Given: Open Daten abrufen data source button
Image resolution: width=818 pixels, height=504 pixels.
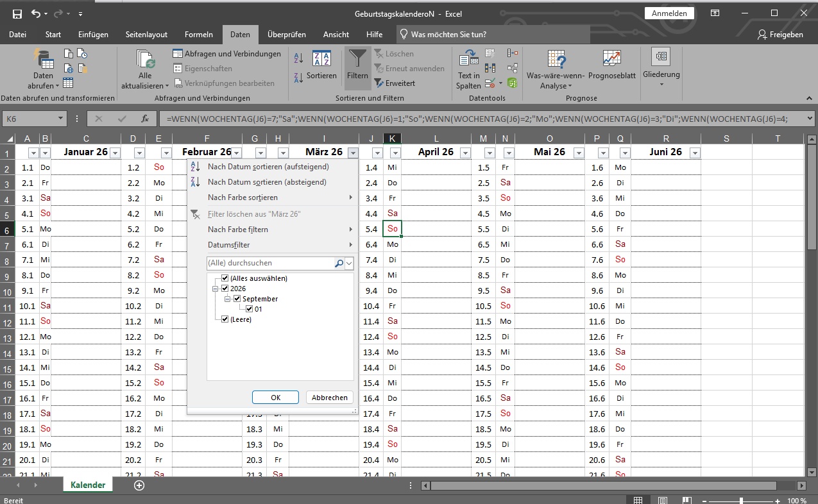Looking at the screenshot, I should point(44,69).
